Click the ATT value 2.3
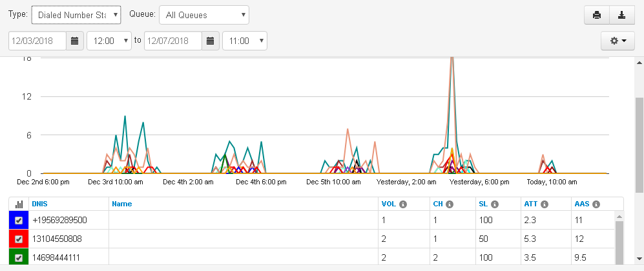The width and height of the screenshot is (644, 271). 531,221
